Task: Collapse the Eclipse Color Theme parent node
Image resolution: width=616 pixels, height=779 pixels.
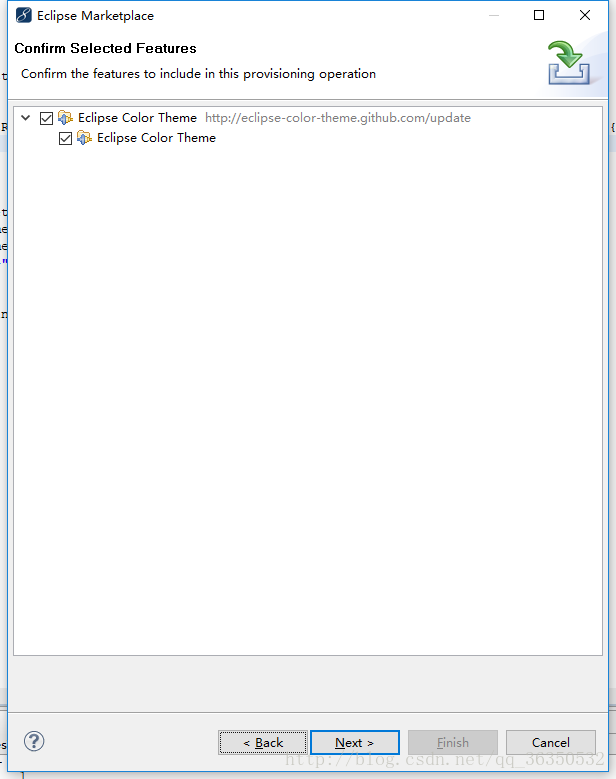Action: click(x=26, y=118)
